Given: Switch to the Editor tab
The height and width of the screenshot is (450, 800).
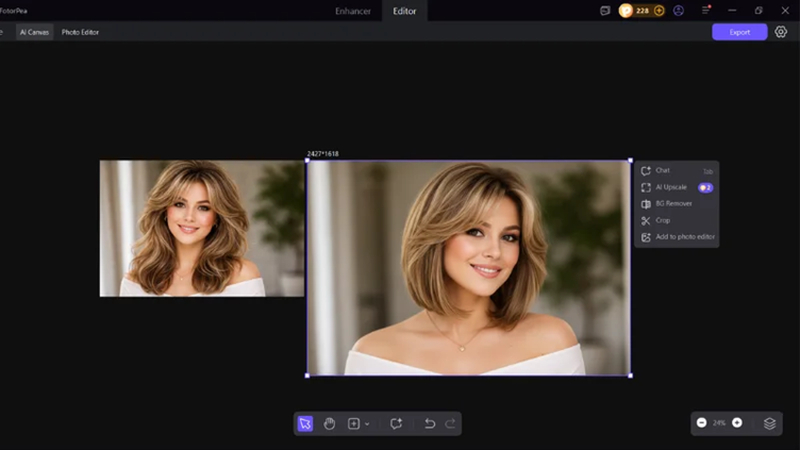Looking at the screenshot, I should pos(405,11).
